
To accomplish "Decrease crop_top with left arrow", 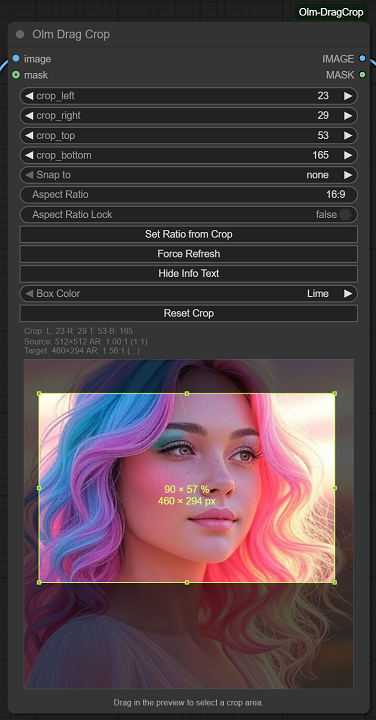I will [x=29, y=135].
